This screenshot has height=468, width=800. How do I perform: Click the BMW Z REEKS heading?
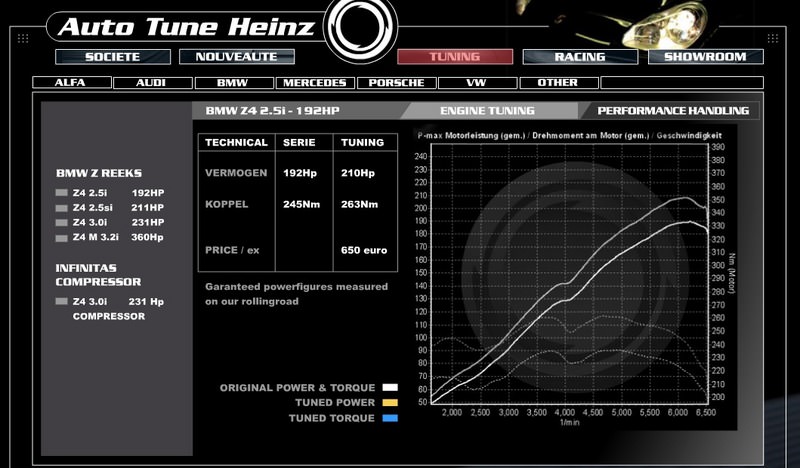coord(99,174)
